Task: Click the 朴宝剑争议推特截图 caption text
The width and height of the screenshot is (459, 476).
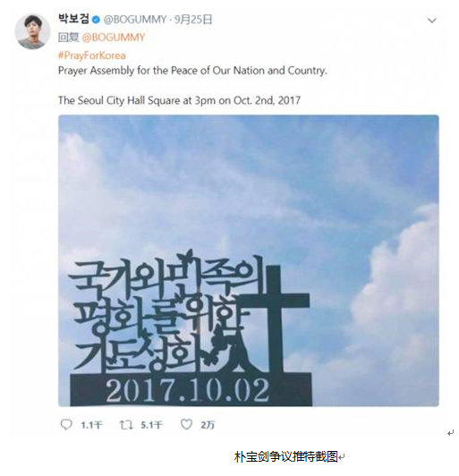Action: (286, 456)
